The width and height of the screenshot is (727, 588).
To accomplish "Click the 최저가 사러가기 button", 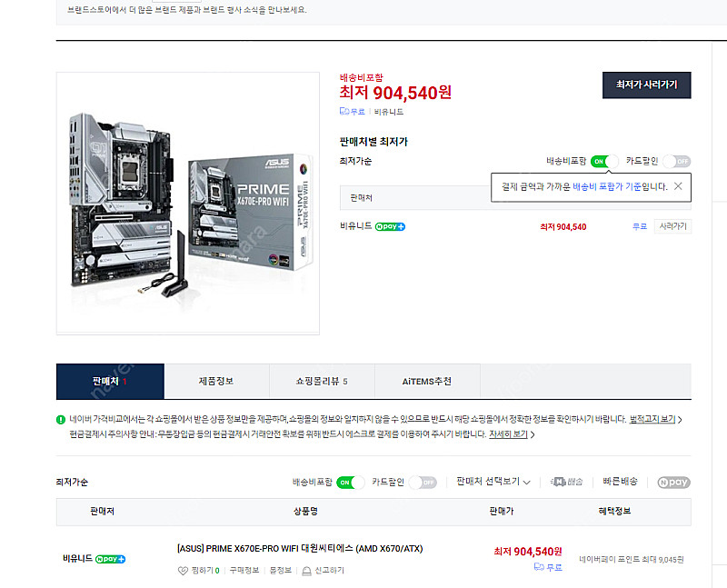I will pos(646,85).
